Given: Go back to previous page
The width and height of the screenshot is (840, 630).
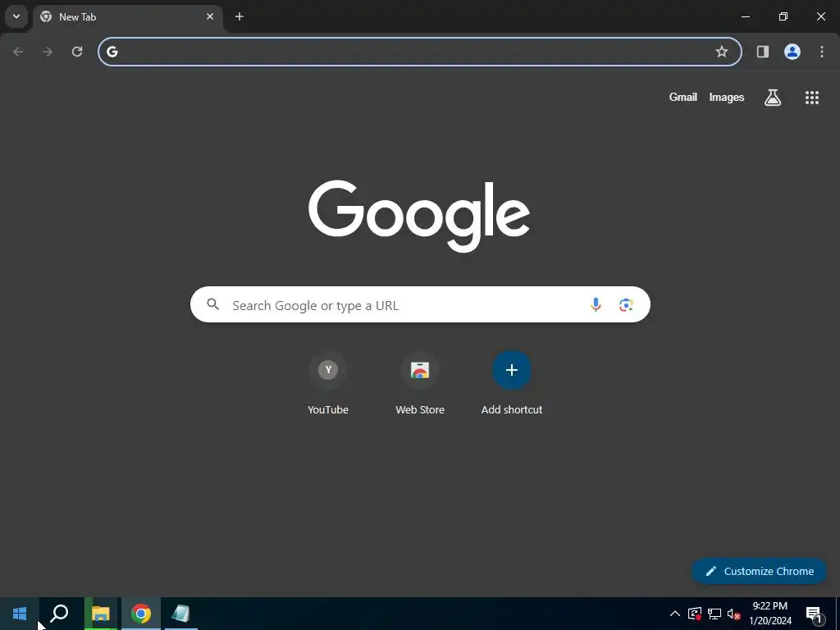Looking at the screenshot, I should [18, 52].
